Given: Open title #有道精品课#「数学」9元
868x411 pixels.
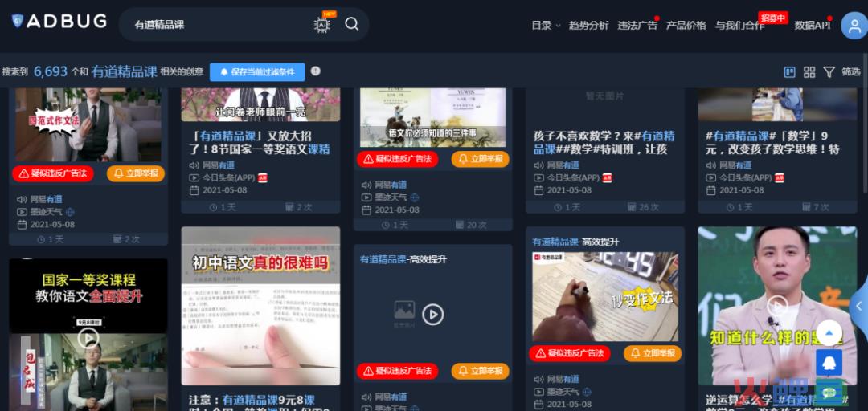Looking at the screenshot, I should coord(773,142).
